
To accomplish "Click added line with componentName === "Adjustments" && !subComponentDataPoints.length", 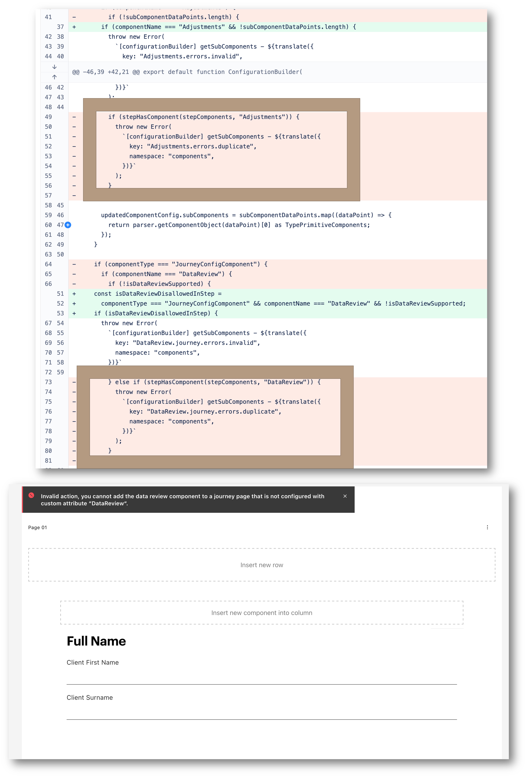I will (x=228, y=27).
